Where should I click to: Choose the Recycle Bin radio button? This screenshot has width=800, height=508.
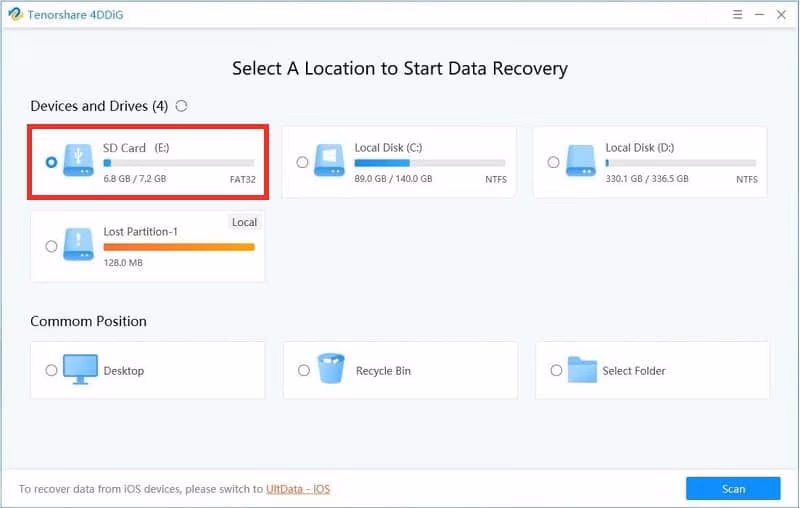click(303, 370)
